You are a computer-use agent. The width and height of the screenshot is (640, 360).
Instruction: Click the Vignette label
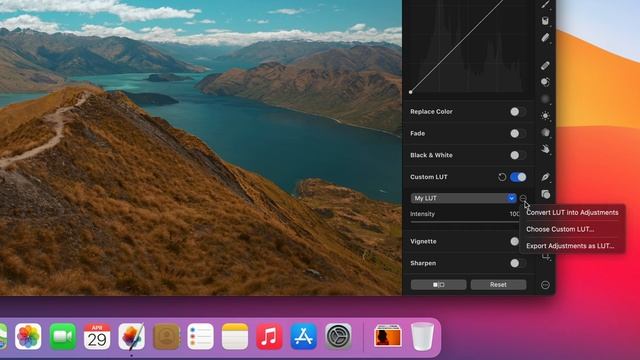point(423,241)
